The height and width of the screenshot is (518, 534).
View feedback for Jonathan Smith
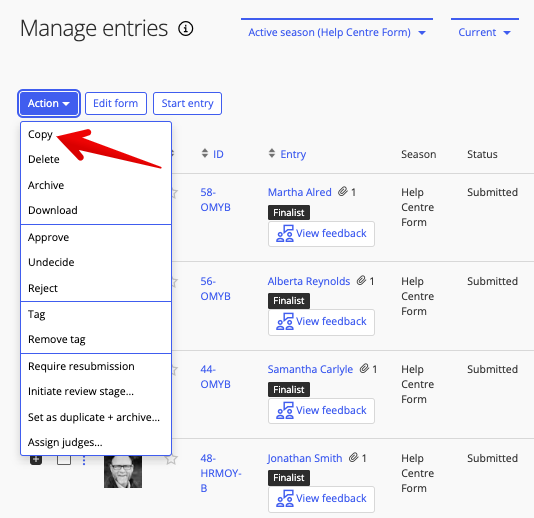tap(321, 499)
